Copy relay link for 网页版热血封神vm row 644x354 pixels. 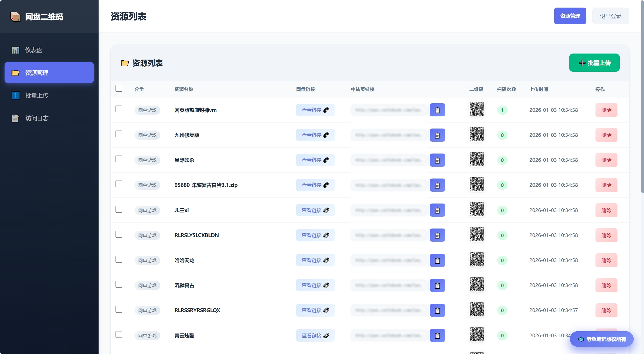(437, 110)
